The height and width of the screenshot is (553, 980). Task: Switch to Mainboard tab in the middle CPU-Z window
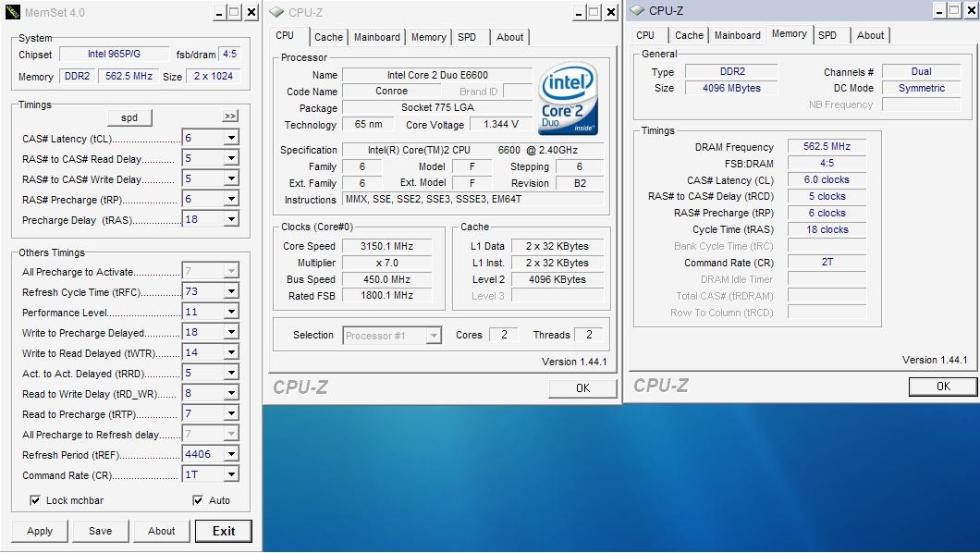[x=377, y=38]
